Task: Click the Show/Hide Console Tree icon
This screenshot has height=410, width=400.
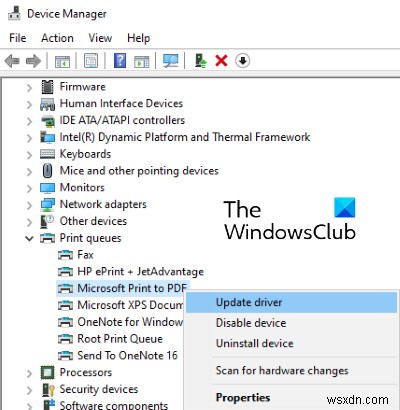Action: tap(62, 61)
